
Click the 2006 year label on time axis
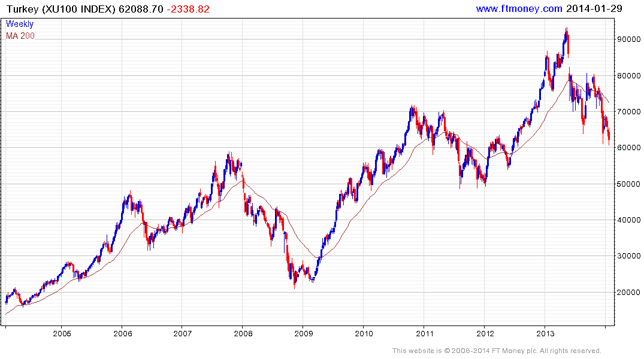[123, 333]
